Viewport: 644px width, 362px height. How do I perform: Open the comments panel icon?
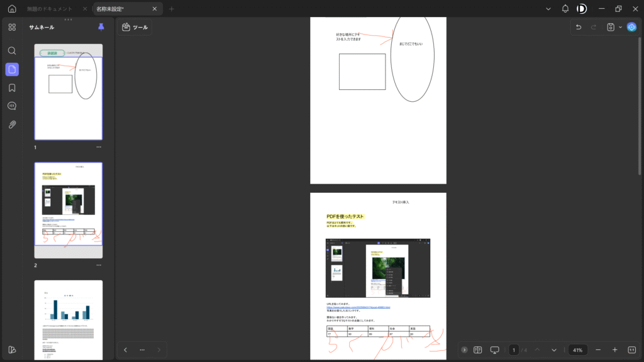click(x=12, y=106)
